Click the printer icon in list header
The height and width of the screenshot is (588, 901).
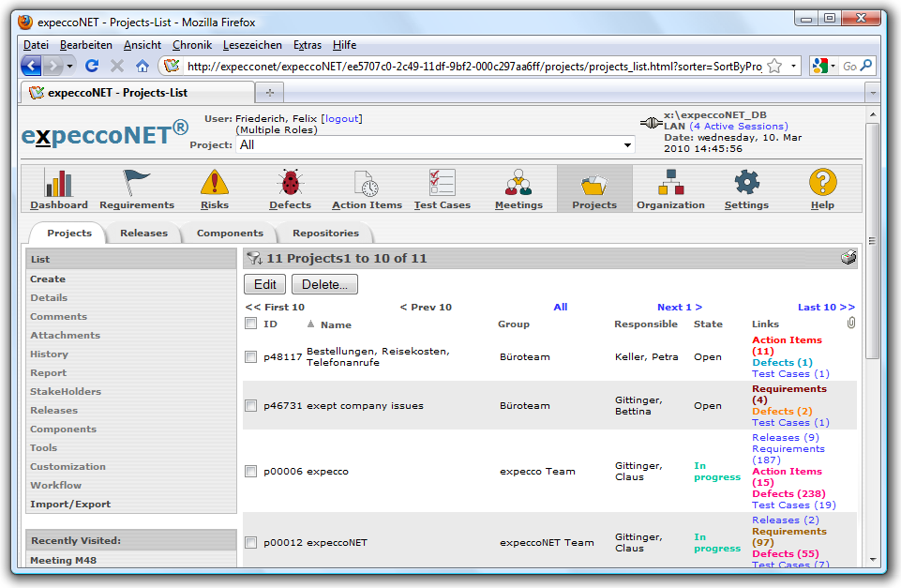[x=848, y=259]
